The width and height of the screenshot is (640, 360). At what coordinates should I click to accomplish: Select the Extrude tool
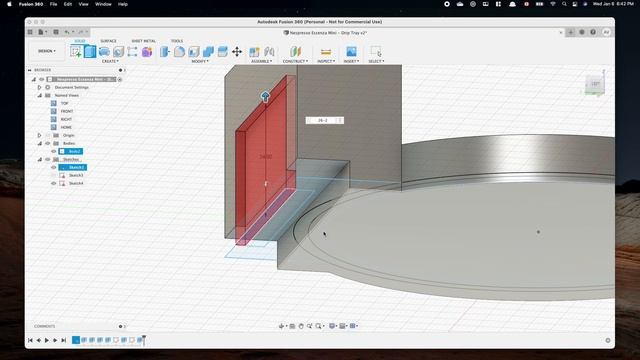(x=90, y=52)
